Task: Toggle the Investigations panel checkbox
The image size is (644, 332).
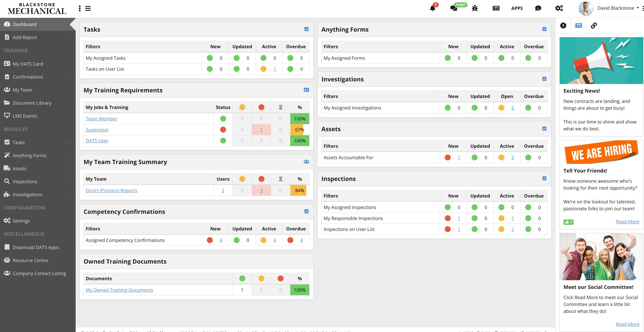Action: click(x=544, y=79)
